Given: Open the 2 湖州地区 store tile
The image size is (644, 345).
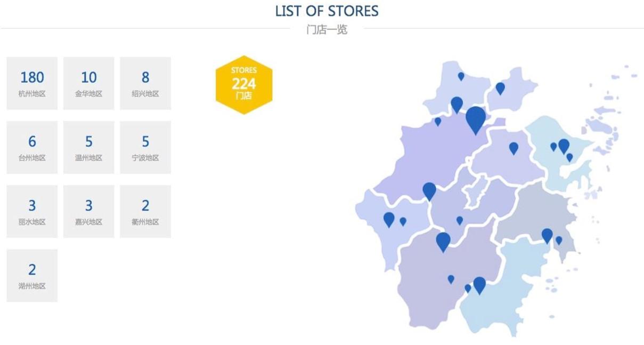Looking at the screenshot, I should click(x=32, y=275).
